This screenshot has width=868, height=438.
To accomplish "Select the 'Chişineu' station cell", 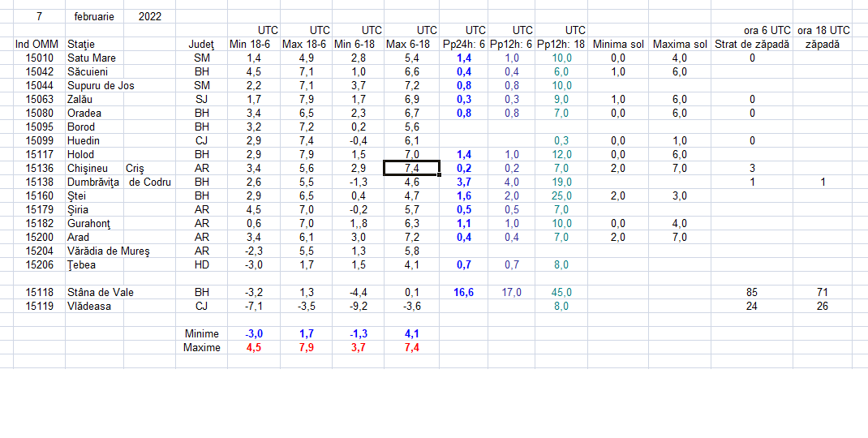I will click(x=95, y=169).
